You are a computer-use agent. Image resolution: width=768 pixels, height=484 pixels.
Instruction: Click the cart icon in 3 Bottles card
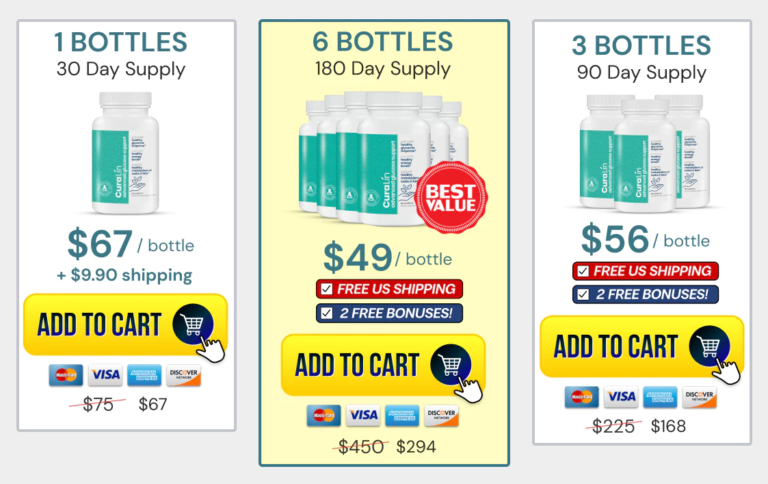coord(710,346)
